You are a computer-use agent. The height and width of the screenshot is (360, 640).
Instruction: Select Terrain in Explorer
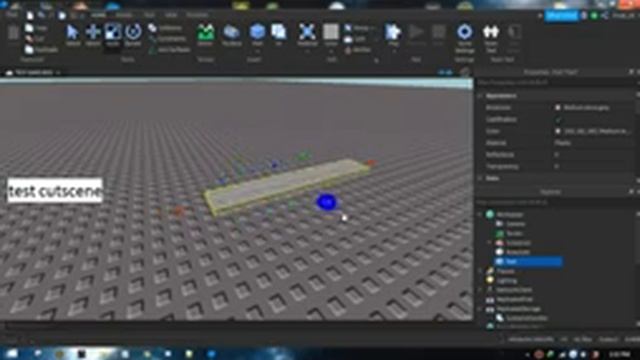[515, 233]
